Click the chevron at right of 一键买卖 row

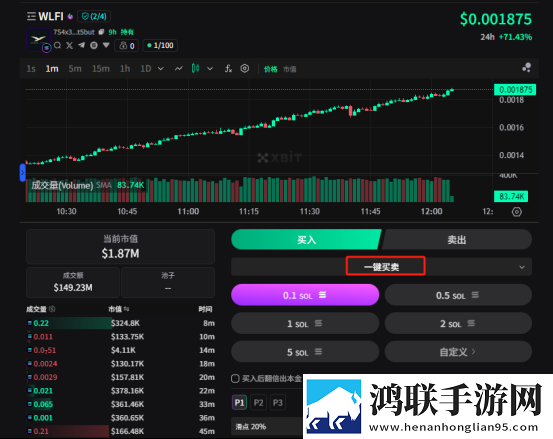tap(522, 267)
